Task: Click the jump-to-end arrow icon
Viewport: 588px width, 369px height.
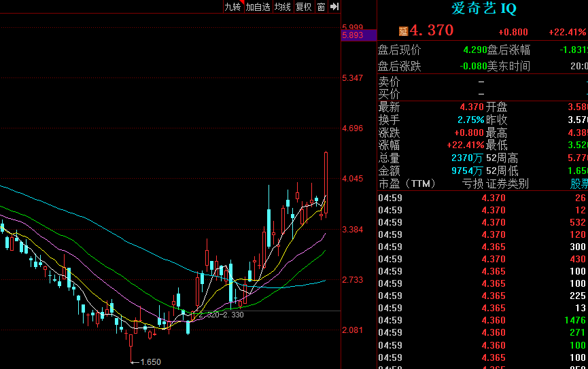Action: [334, 7]
